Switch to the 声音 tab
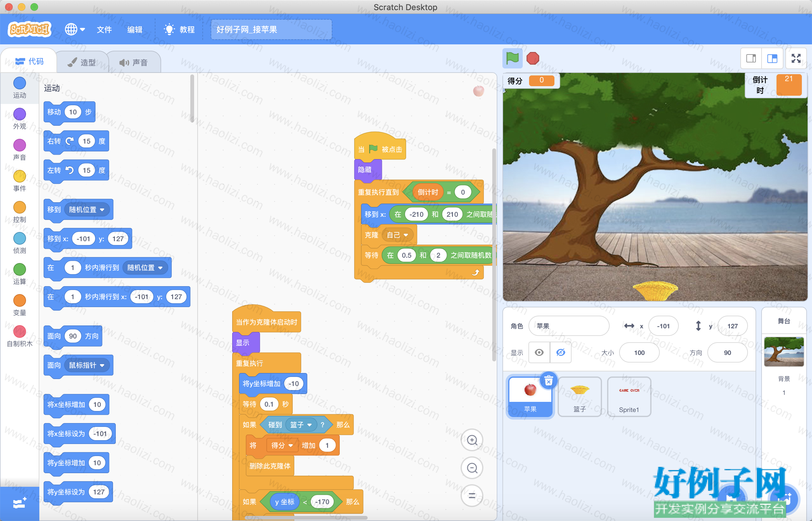 point(134,62)
